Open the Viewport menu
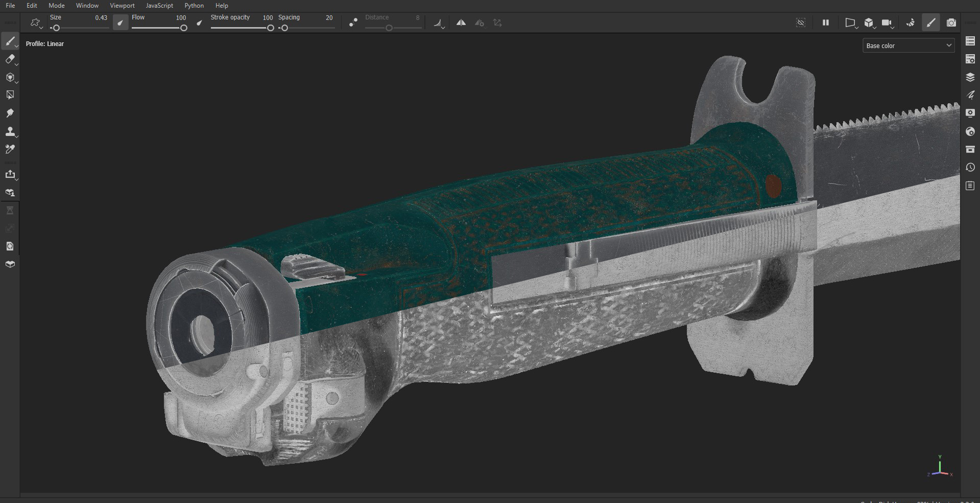This screenshot has width=980, height=503. tap(122, 6)
